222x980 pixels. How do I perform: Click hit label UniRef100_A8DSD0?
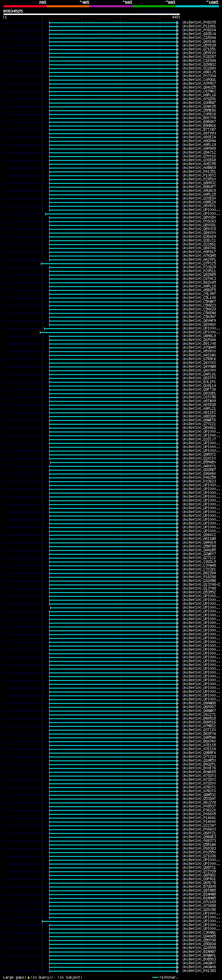click(x=199, y=416)
